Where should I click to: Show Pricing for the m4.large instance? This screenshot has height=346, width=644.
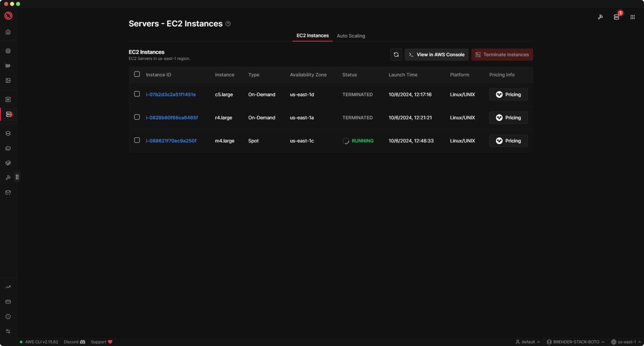tap(508, 141)
